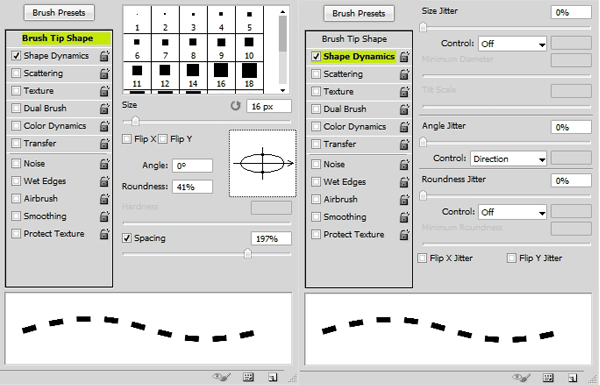The width and height of the screenshot is (600, 385).
Task: Toggle Smoothing lock in Shape Dynamics view
Action: click(404, 217)
